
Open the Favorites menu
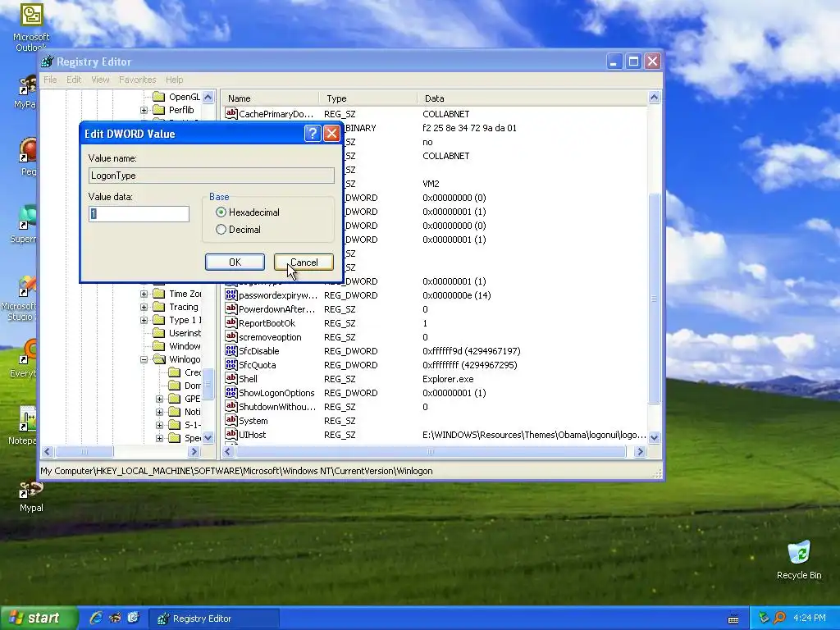pyautogui.click(x=138, y=80)
